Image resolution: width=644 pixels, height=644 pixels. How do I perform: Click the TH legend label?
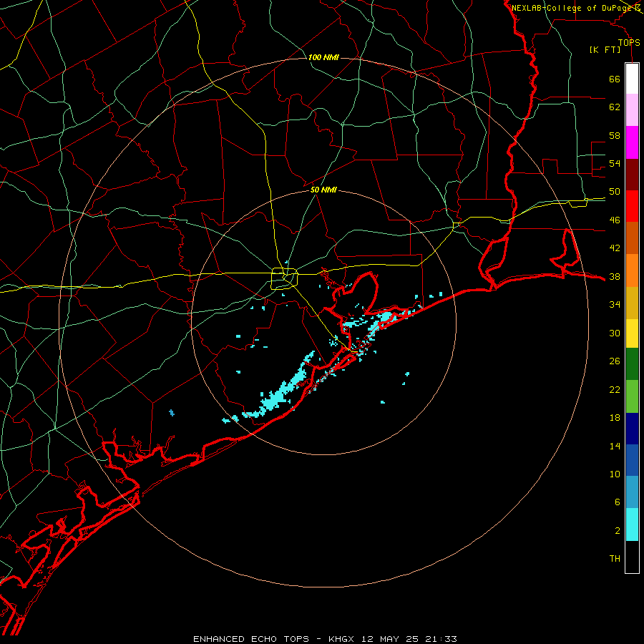615,559
